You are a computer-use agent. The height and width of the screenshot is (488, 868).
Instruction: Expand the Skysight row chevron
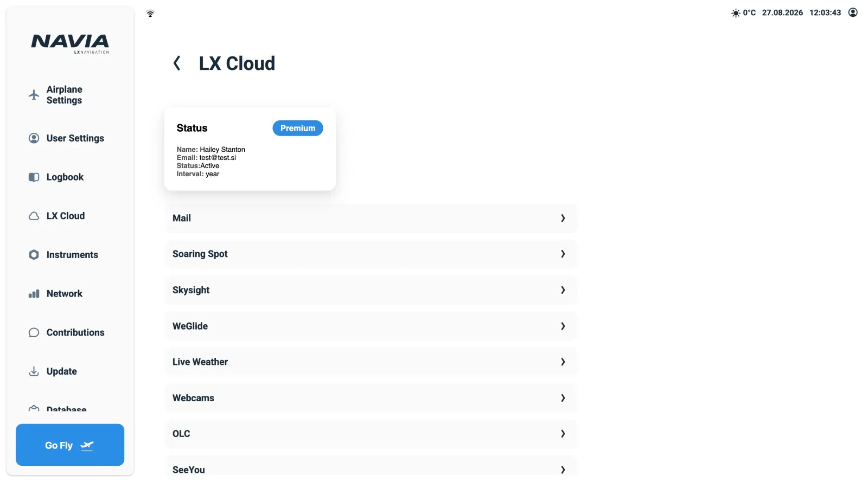[563, 290]
